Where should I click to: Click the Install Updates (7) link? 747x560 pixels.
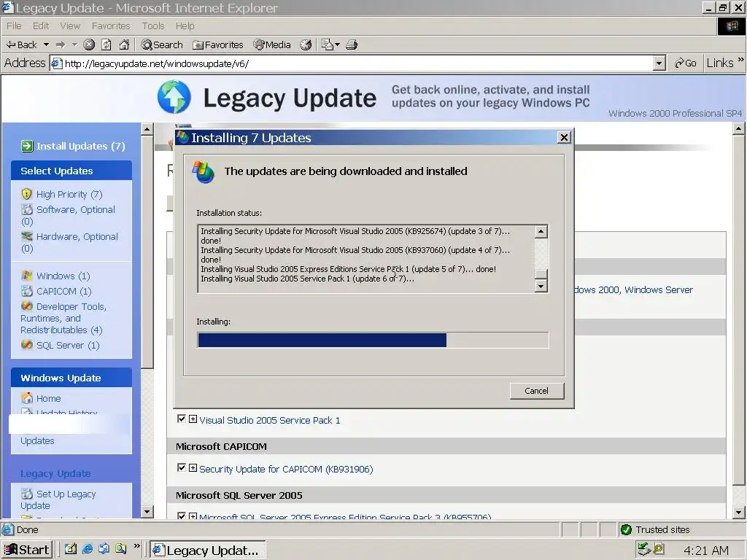point(80,146)
